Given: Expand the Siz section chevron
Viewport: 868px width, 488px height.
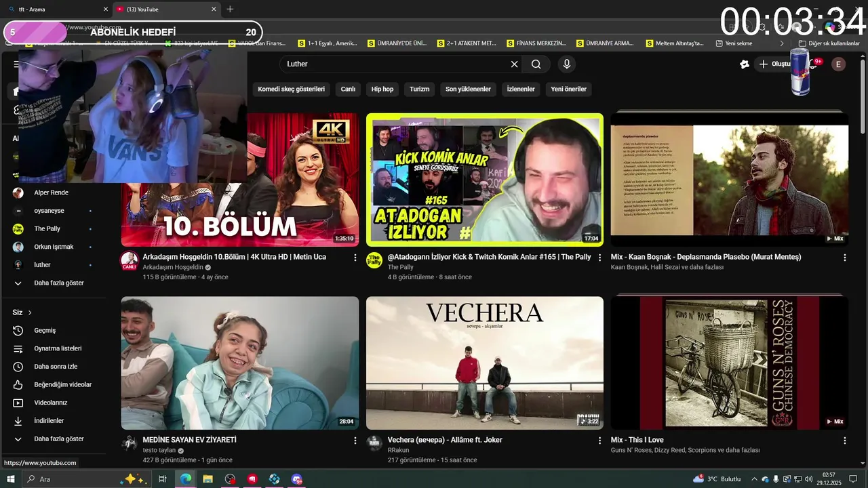Looking at the screenshot, I should click(x=30, y=312).
